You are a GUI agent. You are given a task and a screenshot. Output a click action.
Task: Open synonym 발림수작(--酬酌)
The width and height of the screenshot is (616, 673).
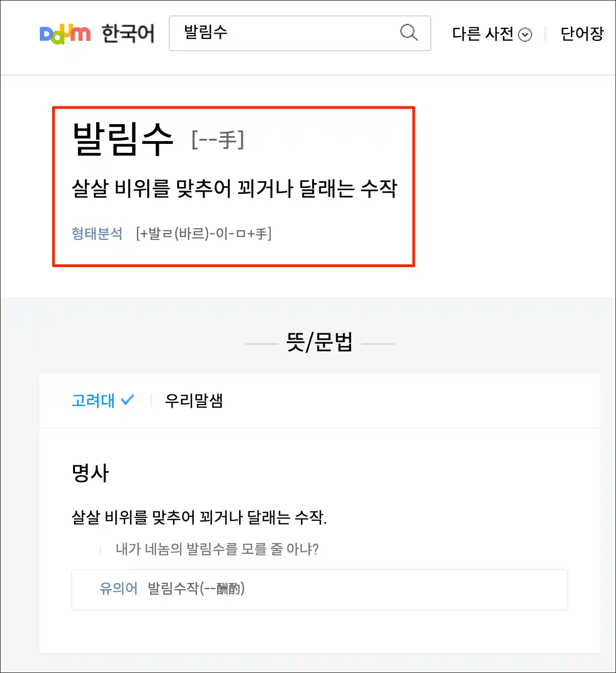tap(196, 589)
